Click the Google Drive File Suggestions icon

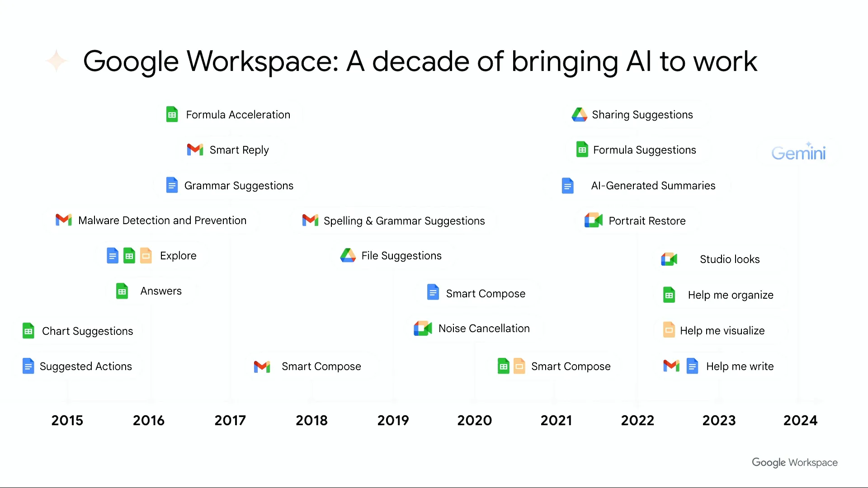click(x=348, y=256)
